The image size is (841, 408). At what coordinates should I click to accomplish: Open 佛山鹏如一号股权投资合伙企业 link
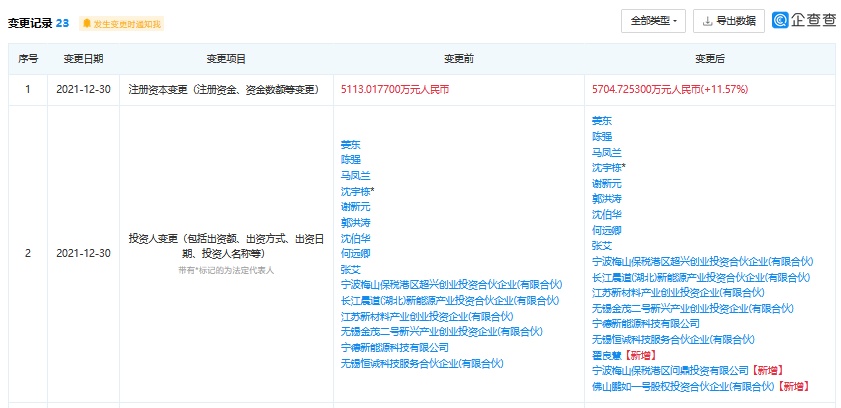pyautogui.click(x=683, y=386)
